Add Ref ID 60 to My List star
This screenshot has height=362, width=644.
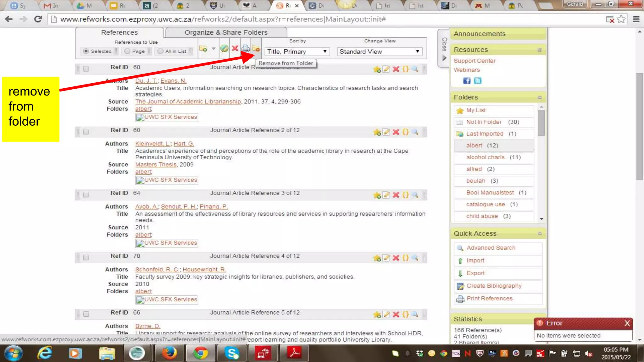point(377,69)
